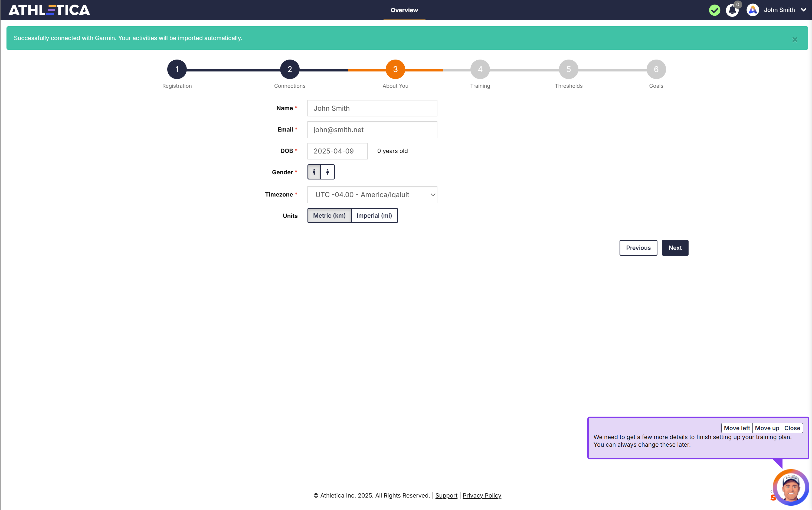Open the Timezone dropdown
This screenshot has height=510, width=812.
tap(372, 195)
